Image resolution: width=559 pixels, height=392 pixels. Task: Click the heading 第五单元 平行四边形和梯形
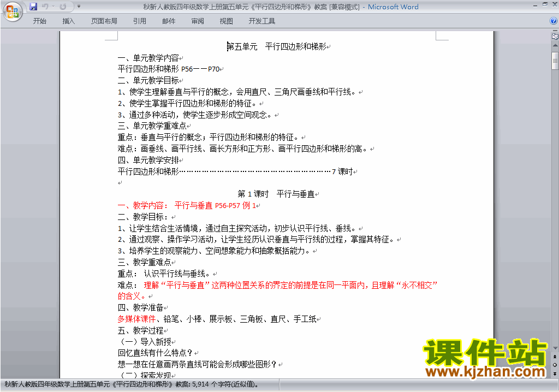pyautogui.click(x=277, y=46)
